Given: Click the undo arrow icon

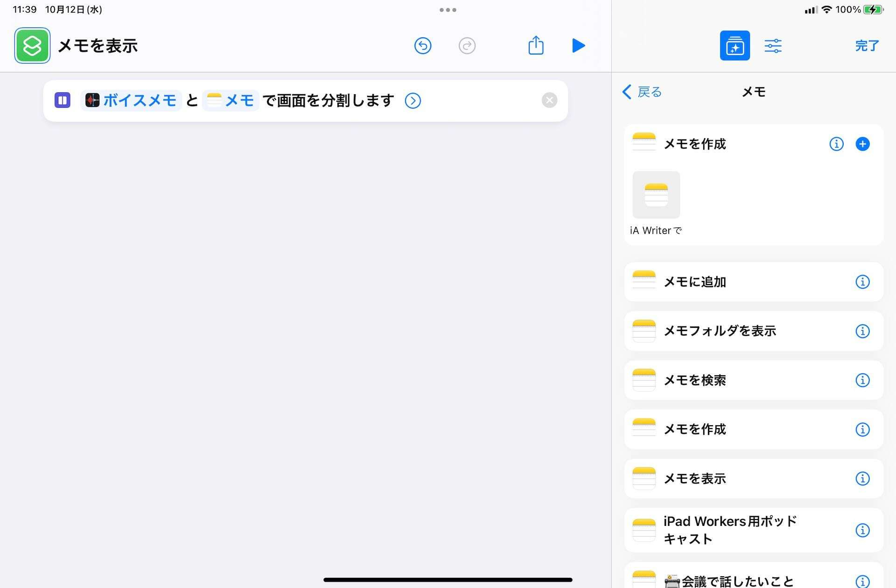Looking at the screenshot, I should tap(423, 46).
